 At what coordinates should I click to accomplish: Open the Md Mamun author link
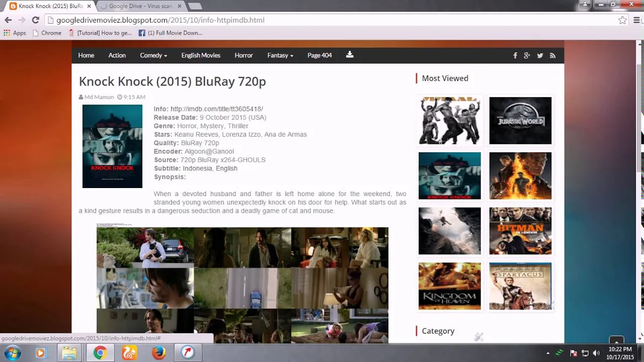tap(99, 97)
